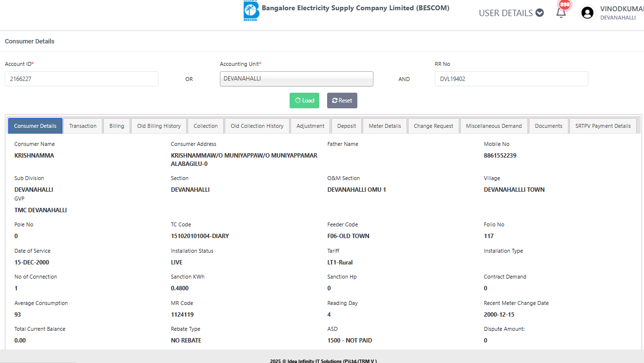This screenshot has width=644, height=363.
Task: Open the SRTPV Payment Details tab
Action: pos(603,126)
